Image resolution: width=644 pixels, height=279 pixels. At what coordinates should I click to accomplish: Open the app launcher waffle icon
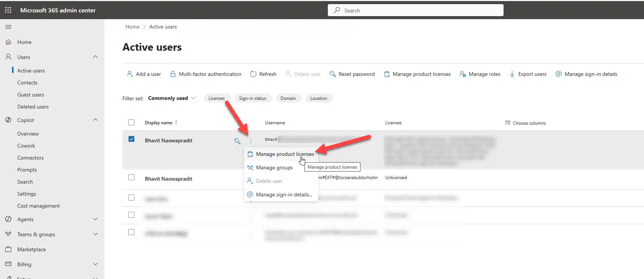coord(8,10)
